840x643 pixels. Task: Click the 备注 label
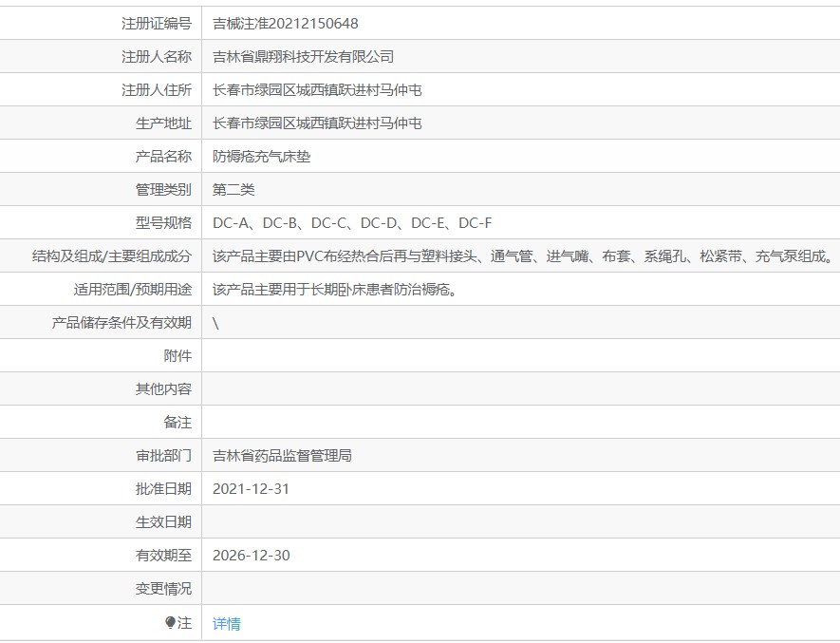177,423
